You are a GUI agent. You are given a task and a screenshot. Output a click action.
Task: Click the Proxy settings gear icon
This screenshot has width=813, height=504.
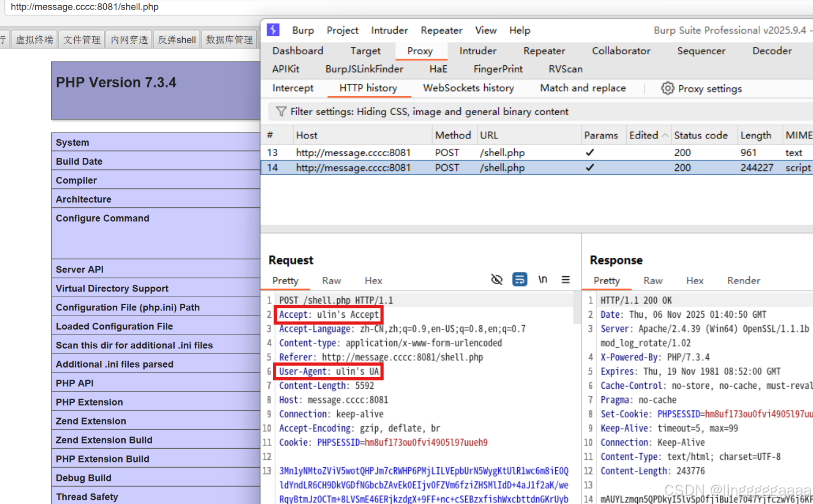(x=667, y=88)
